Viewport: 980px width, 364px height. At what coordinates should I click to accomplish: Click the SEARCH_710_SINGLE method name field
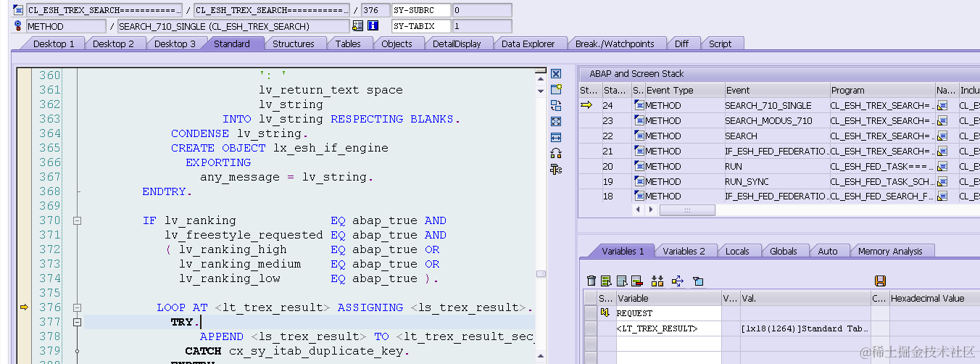coord(233,26)
